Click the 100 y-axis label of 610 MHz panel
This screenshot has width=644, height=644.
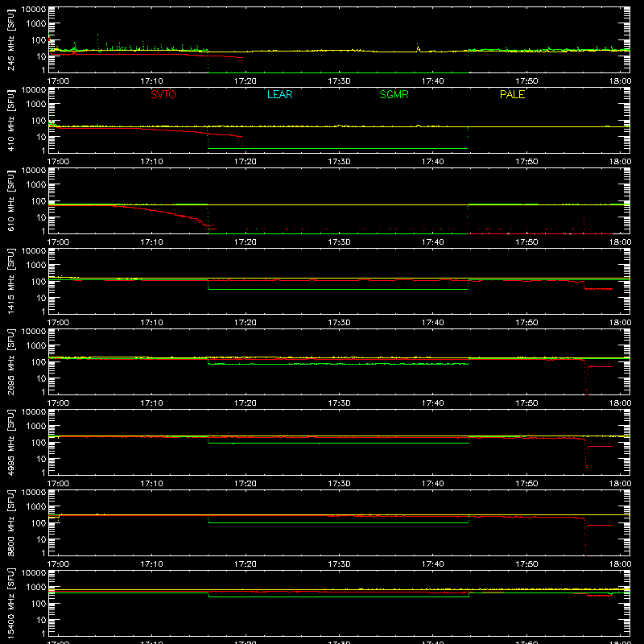coord(39,201)
